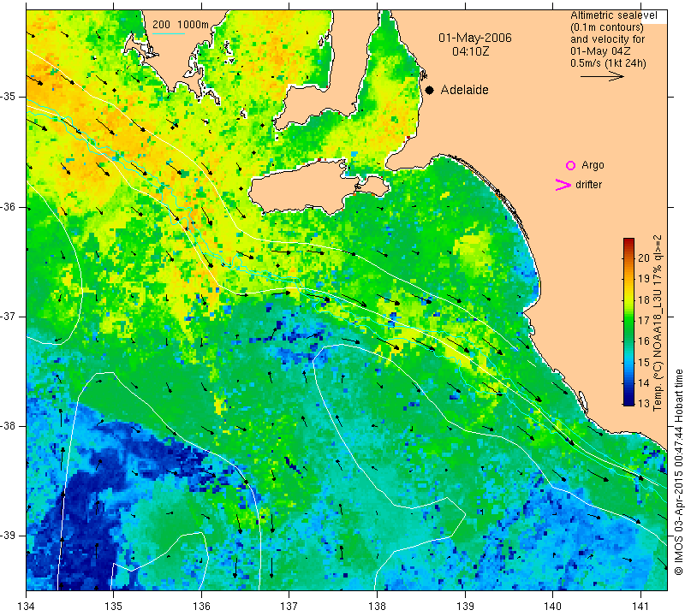Click the 136 longitude axis label
Screen dimensions: 685x616
[x=201, y=607]
